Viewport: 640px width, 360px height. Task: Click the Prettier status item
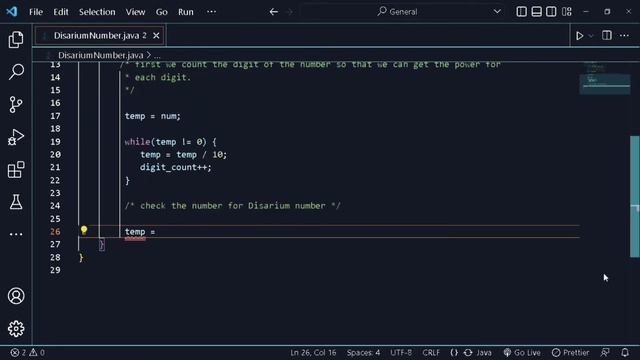pos(571,352)
